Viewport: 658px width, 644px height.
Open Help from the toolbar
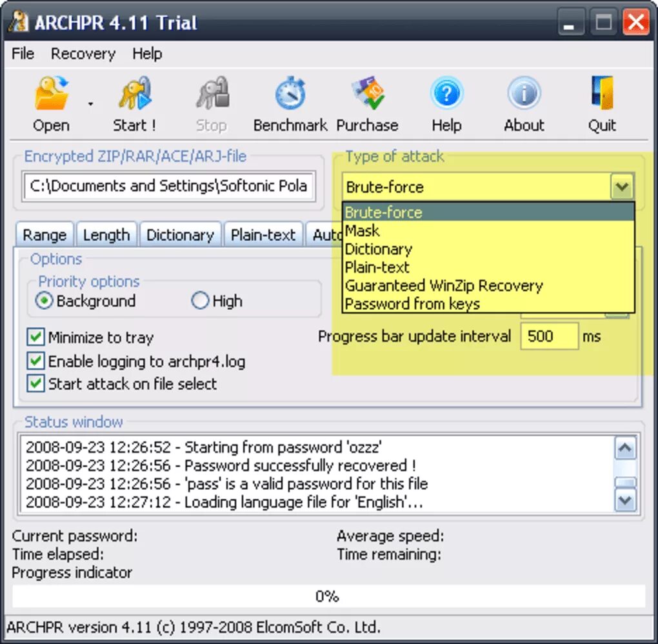[x=446, y=104]
